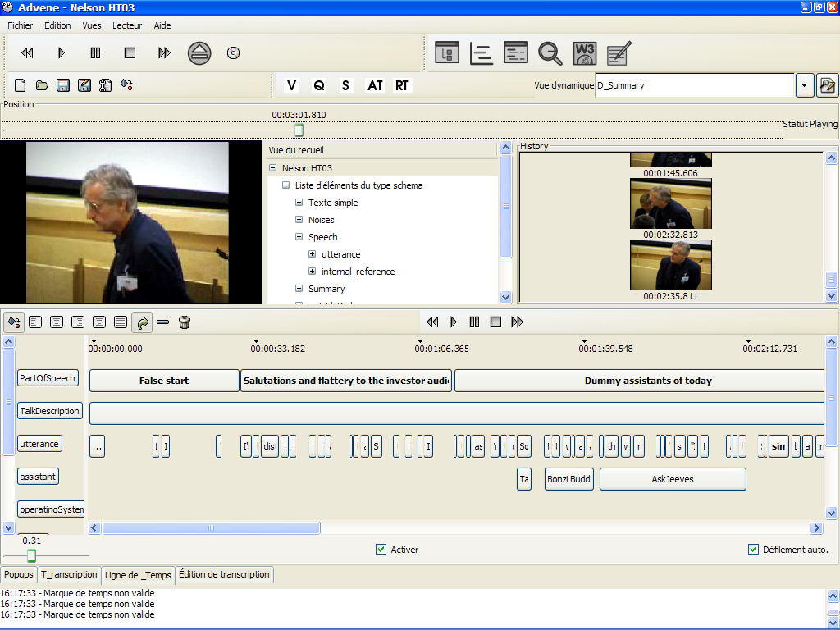Open the tree view icon
840x630 pixels.
point(447,53)
